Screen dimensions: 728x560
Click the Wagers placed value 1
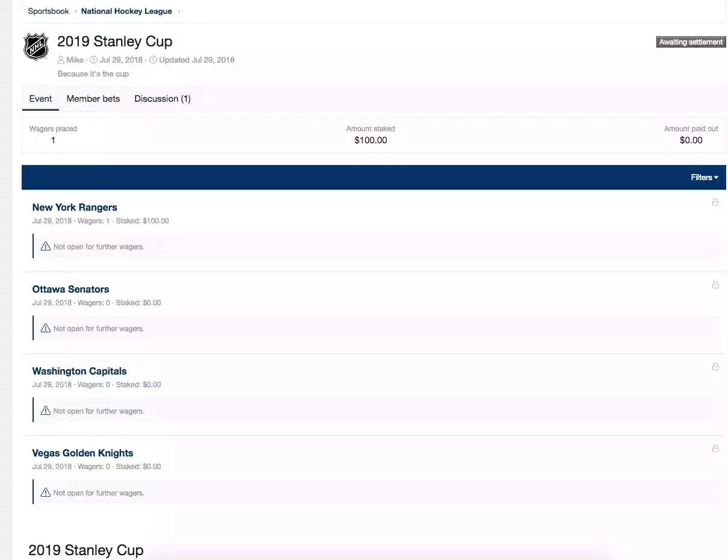point(53,140)
